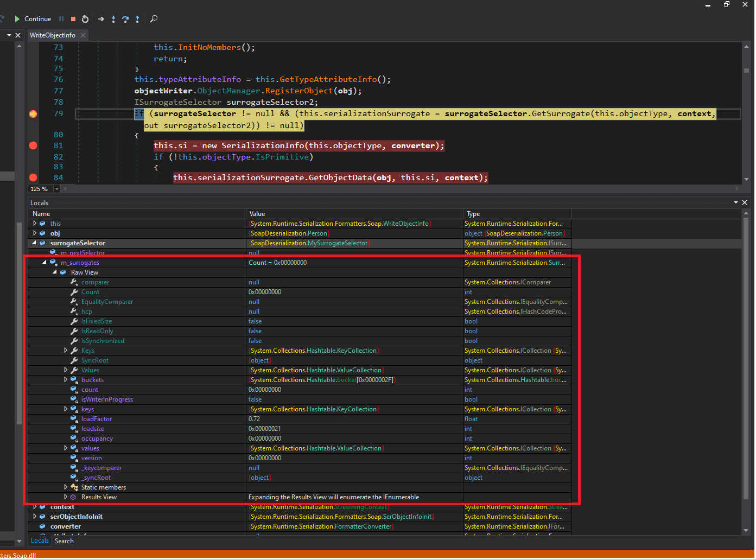Select the hcp property row
Screen dimensions: 756x559
[x=300, y=312]
